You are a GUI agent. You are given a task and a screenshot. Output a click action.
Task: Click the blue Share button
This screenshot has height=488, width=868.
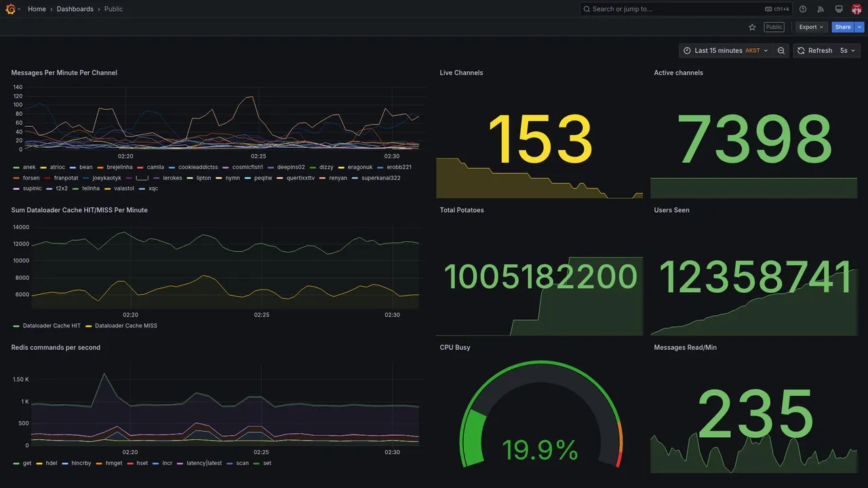[x=843, y=27]
